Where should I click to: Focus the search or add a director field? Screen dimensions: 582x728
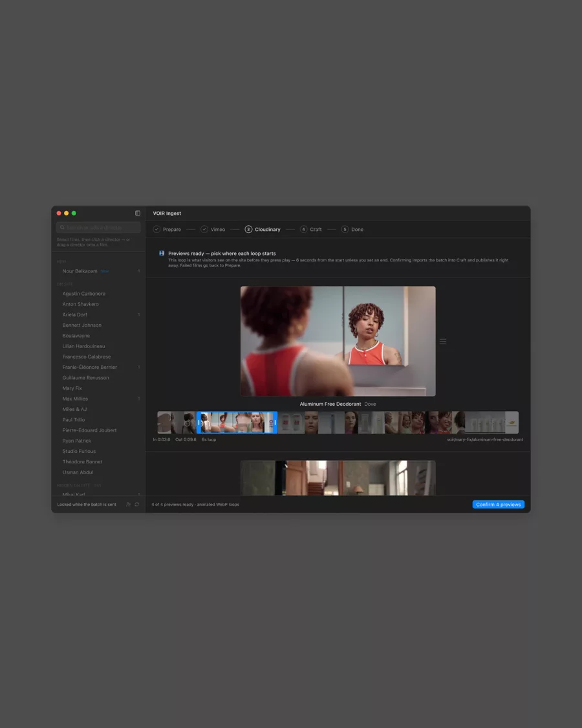[98, 228]
